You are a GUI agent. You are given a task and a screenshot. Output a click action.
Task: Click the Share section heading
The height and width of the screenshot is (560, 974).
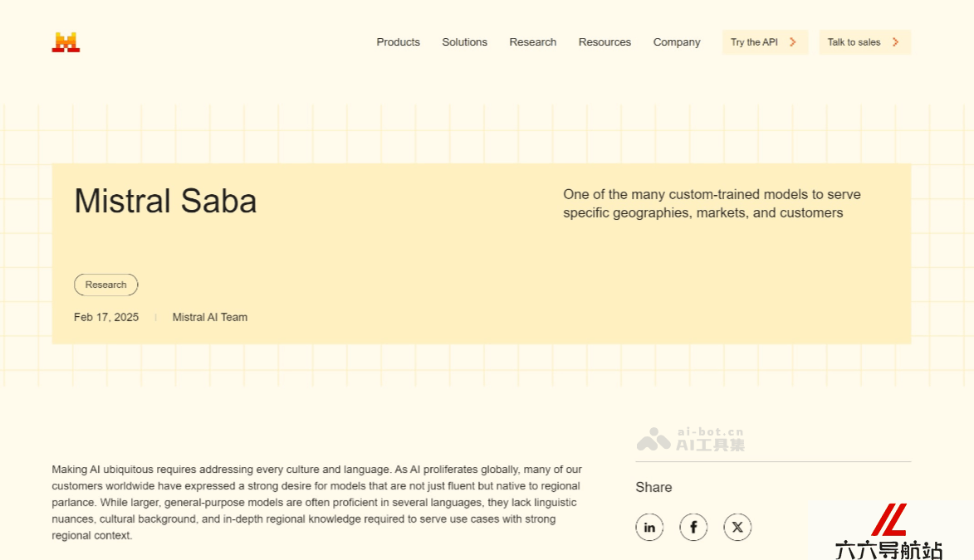[653, 487]
